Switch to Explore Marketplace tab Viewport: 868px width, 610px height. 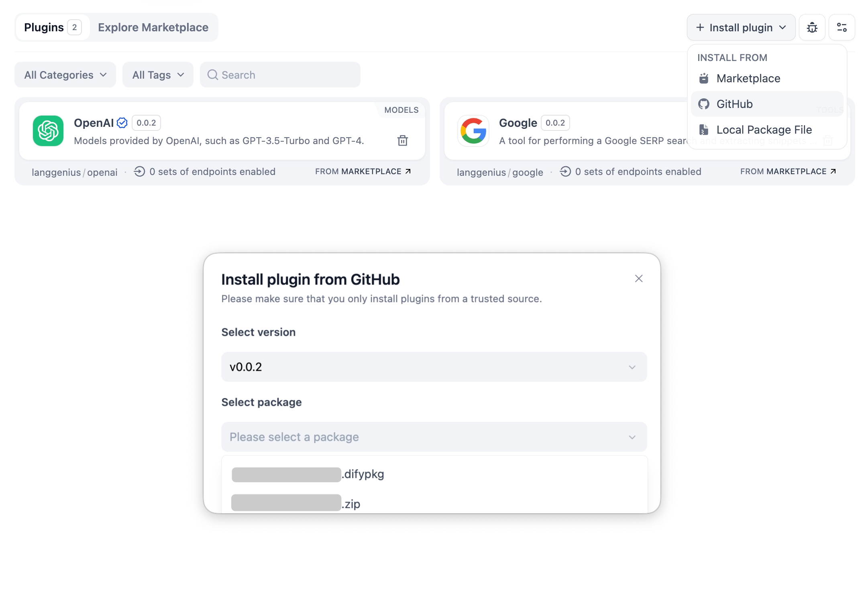(x=153, y=27)
